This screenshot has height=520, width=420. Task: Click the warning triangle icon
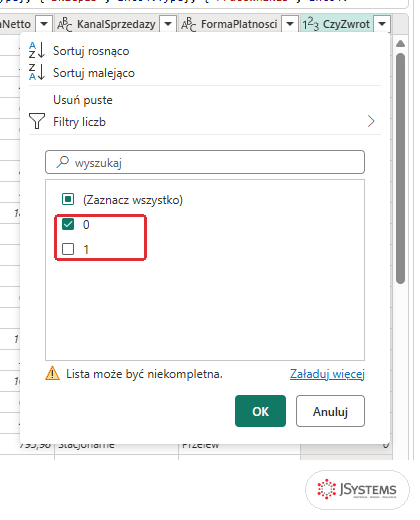(x=52, y=373)
